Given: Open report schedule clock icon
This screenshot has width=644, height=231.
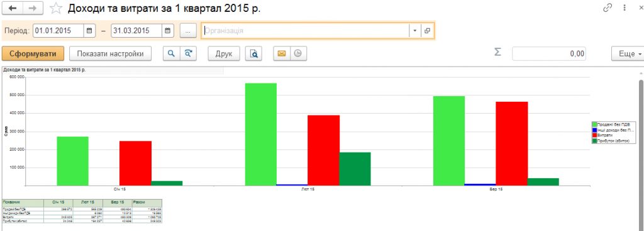Looking at the screenshot, I should pos(299,53).
